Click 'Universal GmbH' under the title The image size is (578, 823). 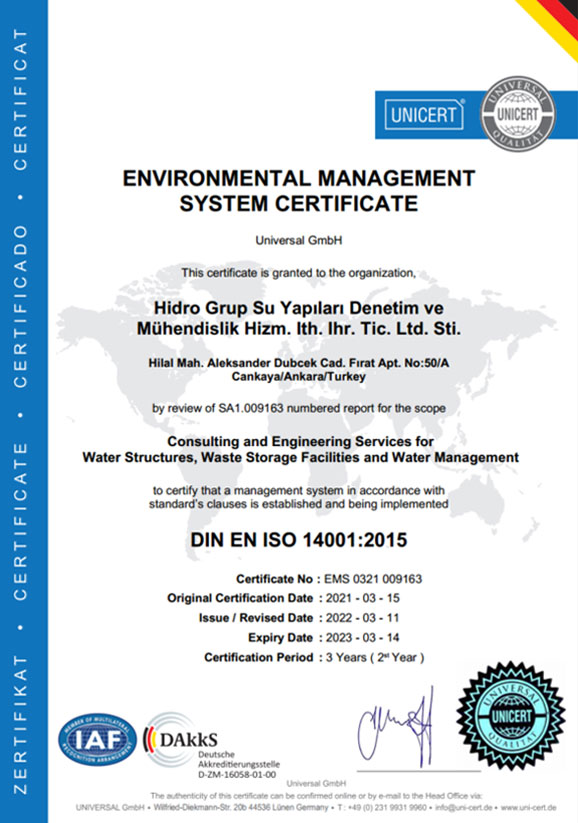pyautogui.click(x=299, y=240)
